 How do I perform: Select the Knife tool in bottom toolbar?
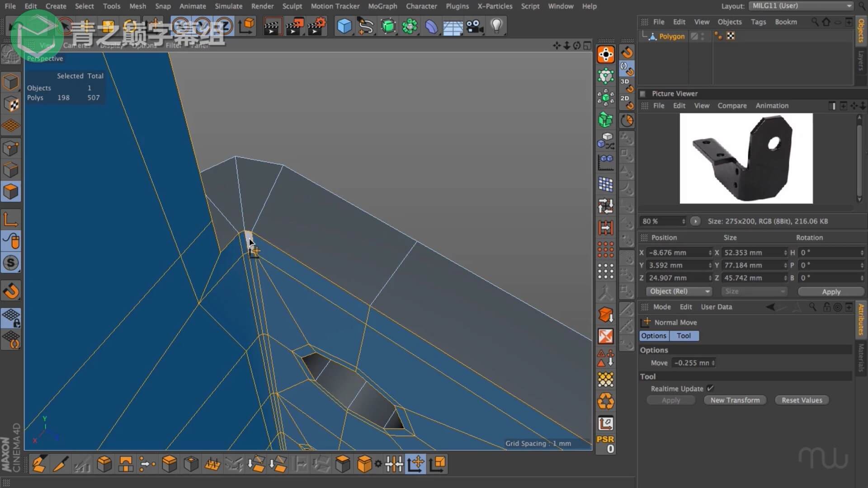[x=61, y=464]
